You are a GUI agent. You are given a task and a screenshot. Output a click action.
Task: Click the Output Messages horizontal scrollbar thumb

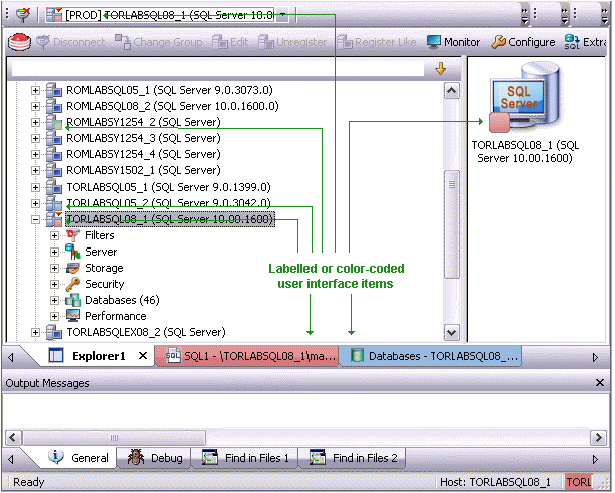coord(114,437)
